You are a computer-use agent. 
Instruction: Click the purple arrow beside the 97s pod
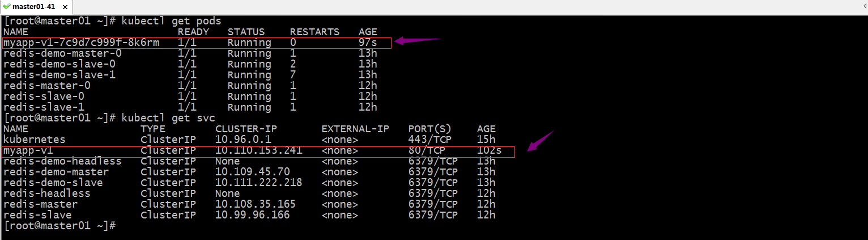(417, 40)
